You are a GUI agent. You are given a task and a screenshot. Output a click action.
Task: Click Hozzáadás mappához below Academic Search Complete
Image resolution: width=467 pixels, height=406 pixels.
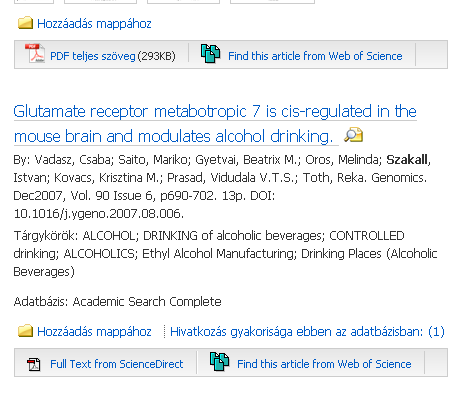[x=94, y=332]
